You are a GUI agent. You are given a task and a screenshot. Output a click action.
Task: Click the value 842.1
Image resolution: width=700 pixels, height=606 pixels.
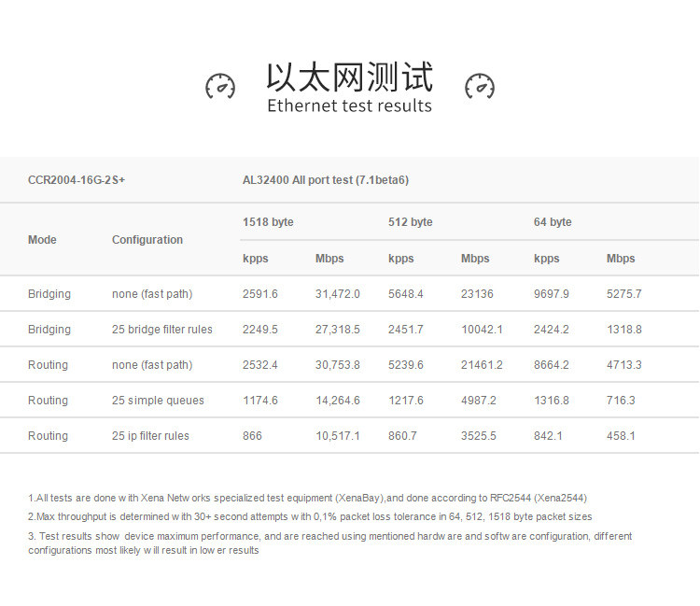point(548,436)
